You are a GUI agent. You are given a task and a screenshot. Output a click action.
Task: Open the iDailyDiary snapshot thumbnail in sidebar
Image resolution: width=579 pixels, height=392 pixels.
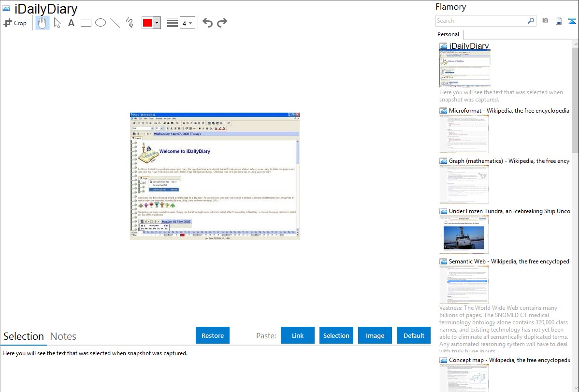[465, 69]
